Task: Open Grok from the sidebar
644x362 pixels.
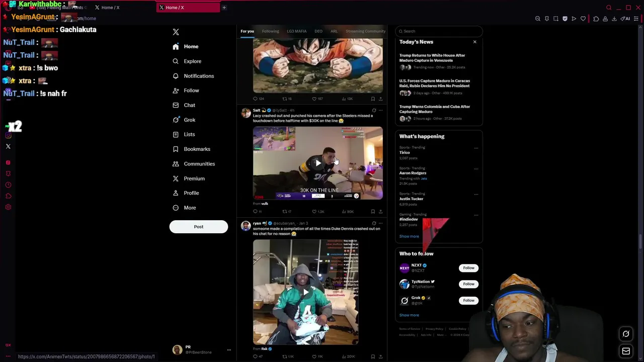Action: (184, 120)
